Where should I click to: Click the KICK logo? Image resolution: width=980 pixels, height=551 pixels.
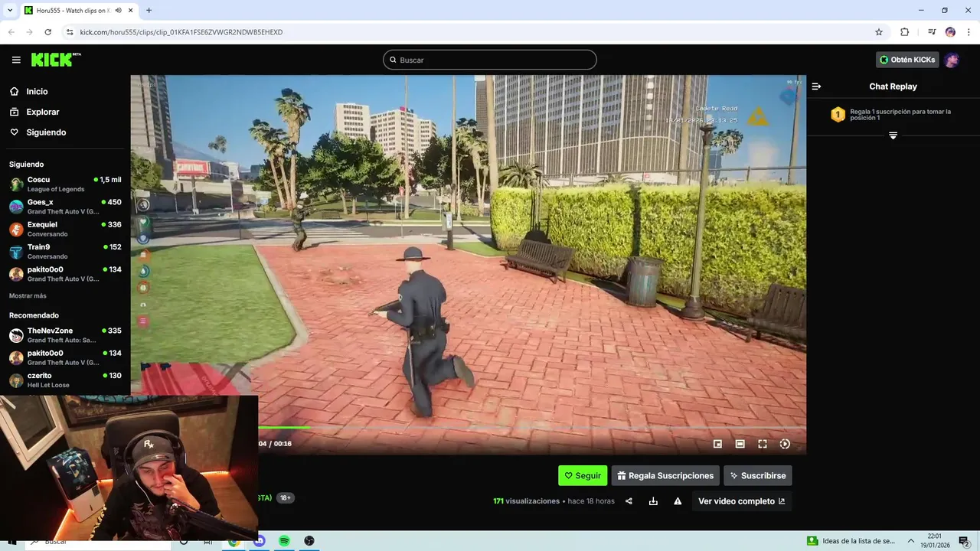point(56,60)
